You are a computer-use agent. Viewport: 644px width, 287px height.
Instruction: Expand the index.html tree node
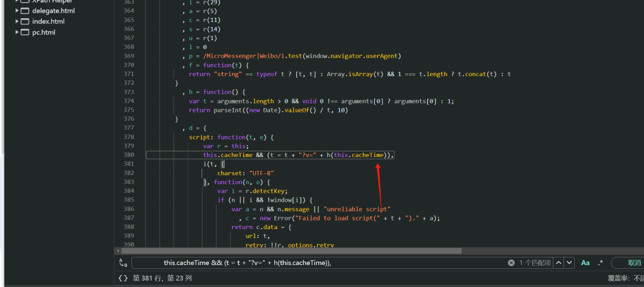click(x=16, y=21)
